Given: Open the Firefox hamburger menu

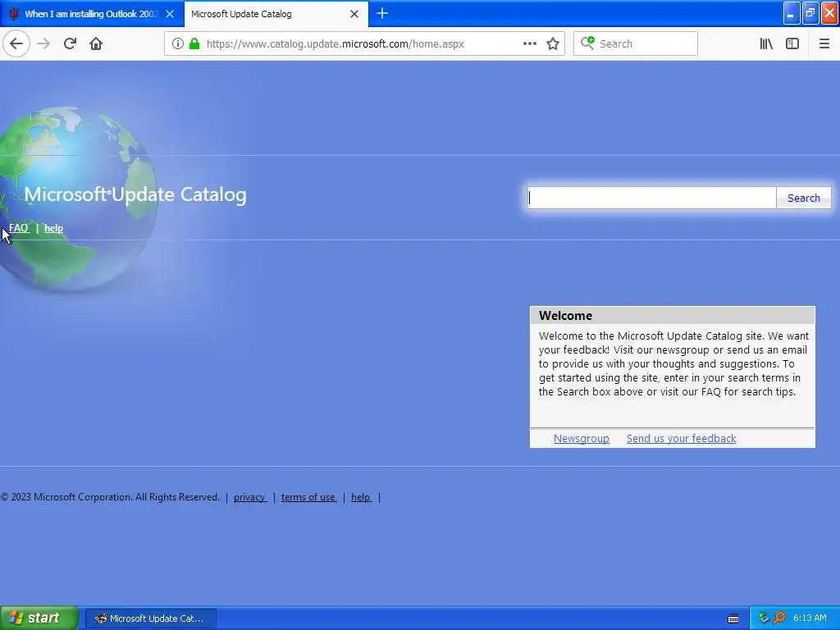Looking at the screenshot, I should (824, 43).
